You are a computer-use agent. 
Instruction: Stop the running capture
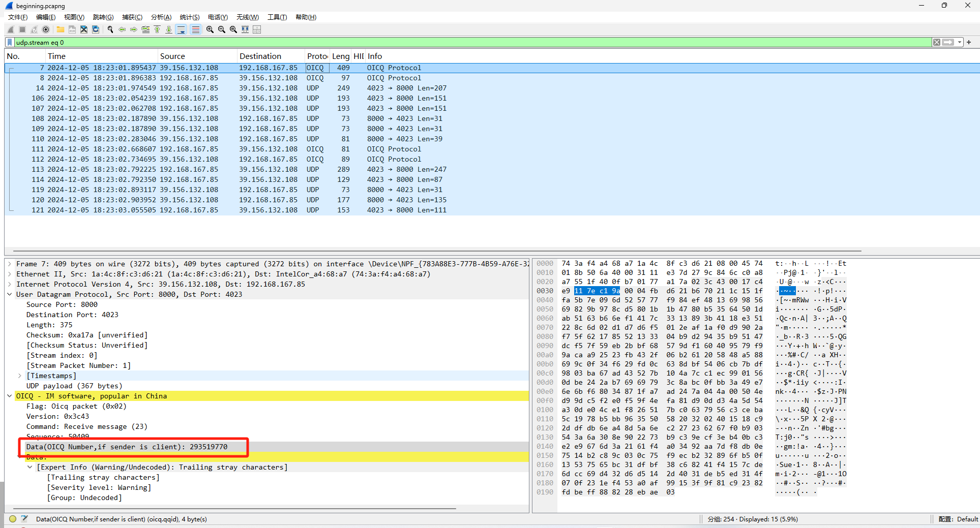click(22, 29)
